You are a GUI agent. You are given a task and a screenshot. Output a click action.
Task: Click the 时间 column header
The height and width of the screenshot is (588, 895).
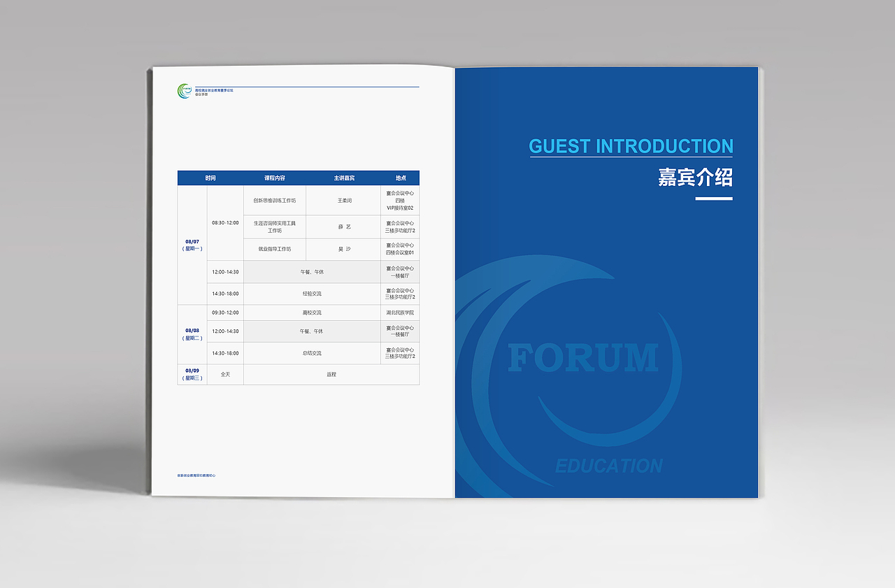pyautogui.click(x=210, y=178)
